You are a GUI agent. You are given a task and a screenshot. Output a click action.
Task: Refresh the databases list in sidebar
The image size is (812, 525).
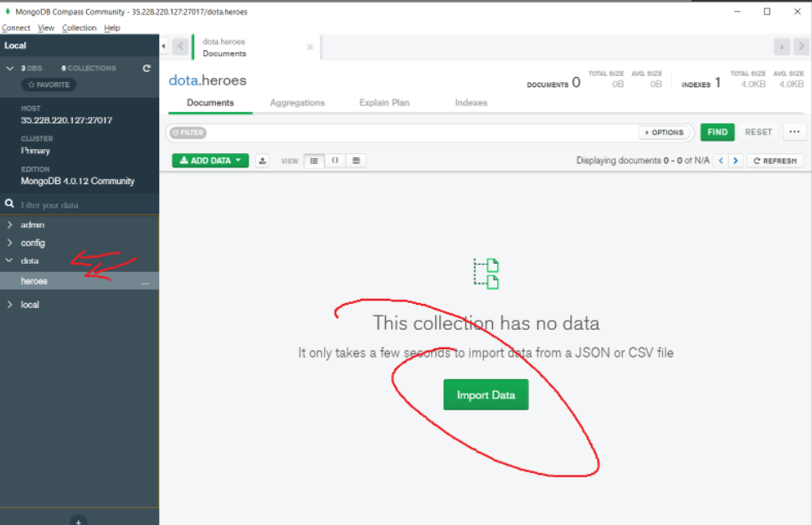[x=146, y=69]
